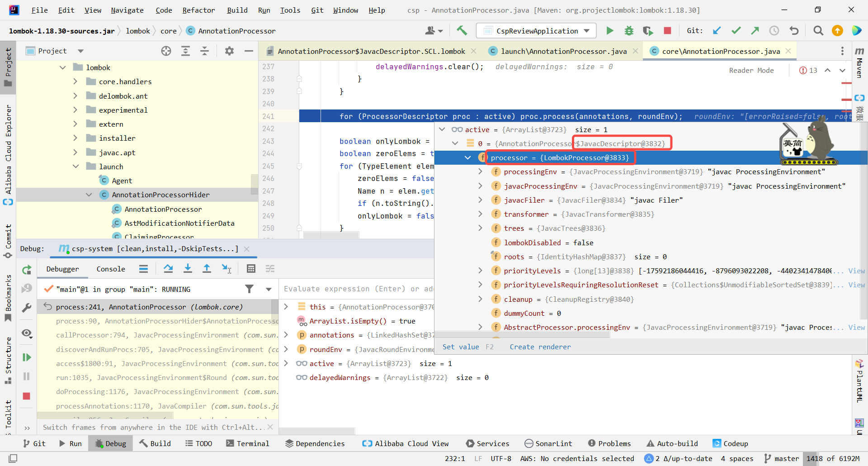Click Expand All in Project panel

coord(185,51)
